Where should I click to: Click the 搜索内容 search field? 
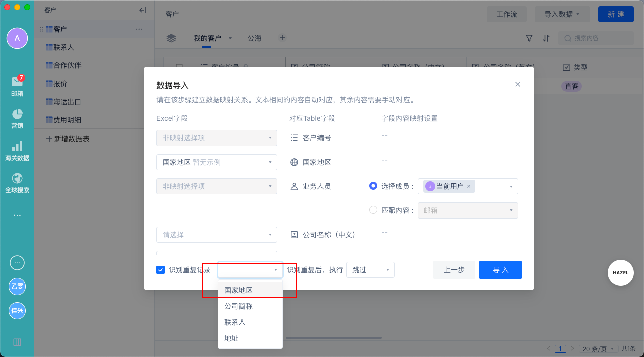click(x=596, y=38)
